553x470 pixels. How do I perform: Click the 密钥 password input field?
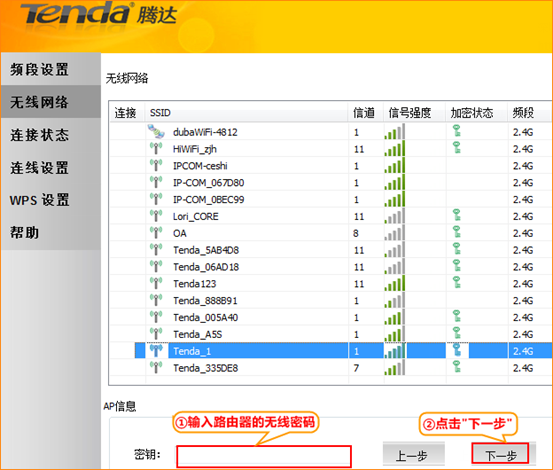pyautogui.click(x=264, y=456)
